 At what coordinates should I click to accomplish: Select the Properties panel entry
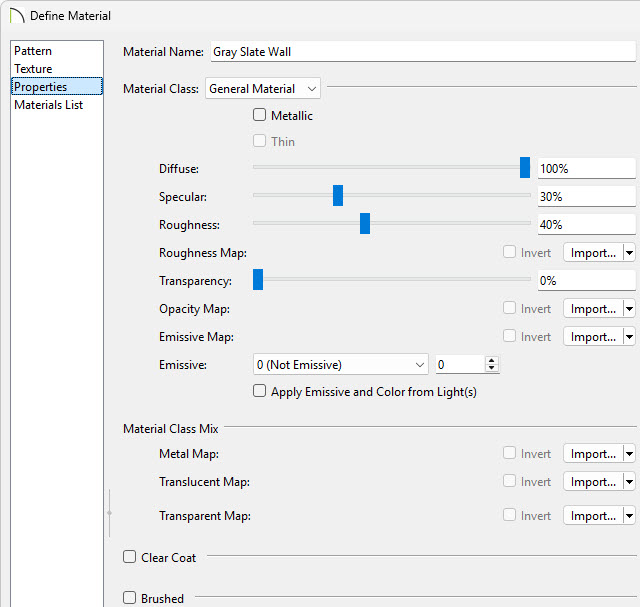(x=57, y=87)
